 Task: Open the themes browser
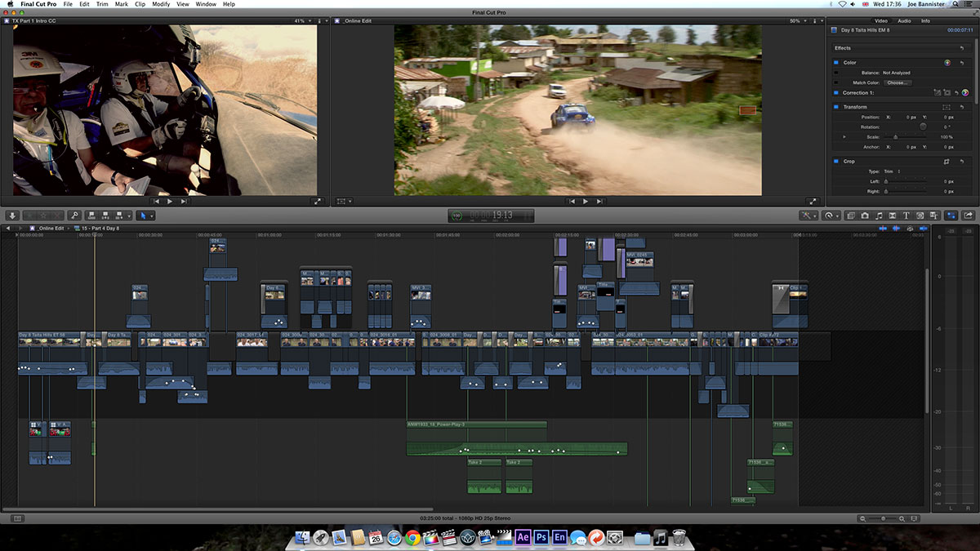933,216
